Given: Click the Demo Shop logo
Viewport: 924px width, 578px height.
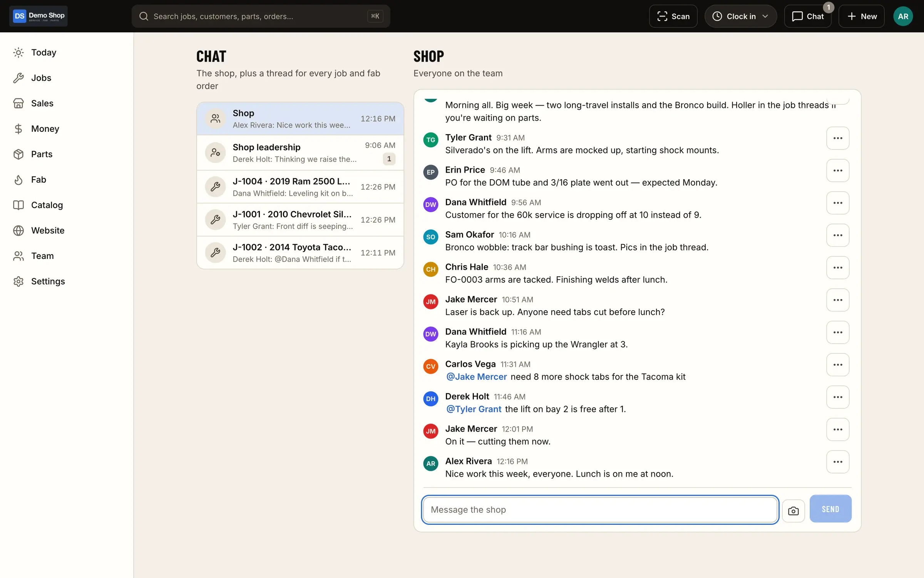Looking at the screenshot, I should pos(38,16).
